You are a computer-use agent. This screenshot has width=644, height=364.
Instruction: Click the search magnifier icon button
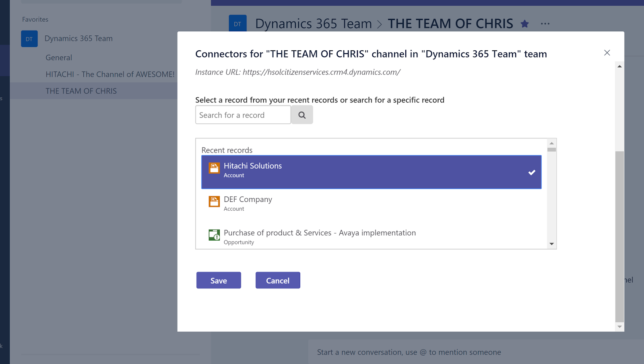302,115
